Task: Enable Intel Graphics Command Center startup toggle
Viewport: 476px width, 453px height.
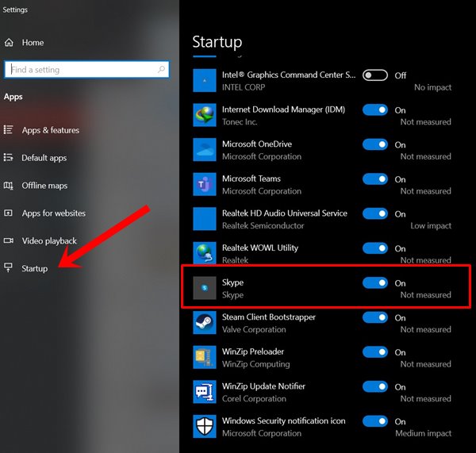Action: click(x=375, y=75)
